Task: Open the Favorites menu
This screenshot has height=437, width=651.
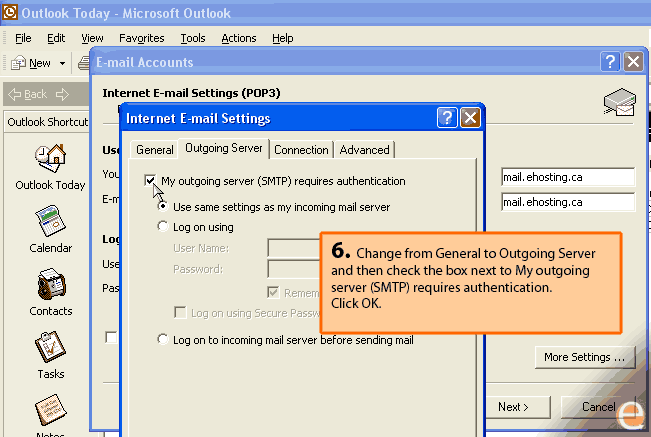Action: (x=141, y=38)
